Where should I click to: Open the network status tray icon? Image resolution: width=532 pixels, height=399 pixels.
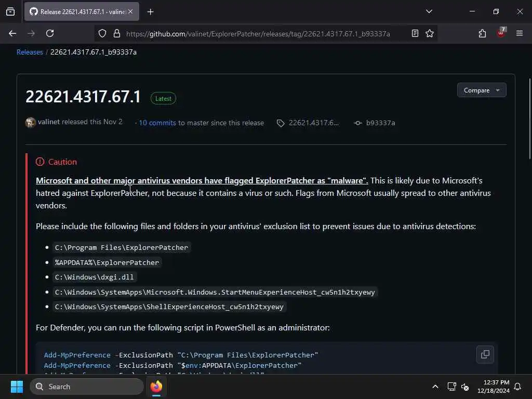(x=451, y=387)
